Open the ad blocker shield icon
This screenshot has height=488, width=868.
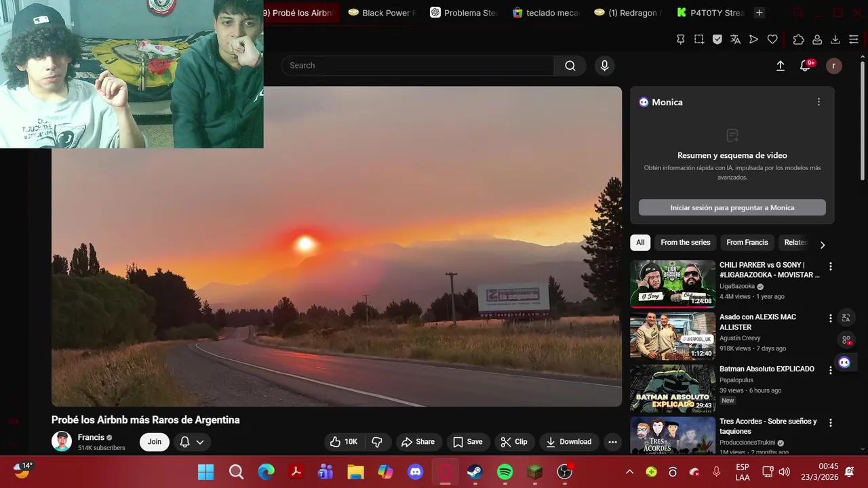click(x=717, y=39)
